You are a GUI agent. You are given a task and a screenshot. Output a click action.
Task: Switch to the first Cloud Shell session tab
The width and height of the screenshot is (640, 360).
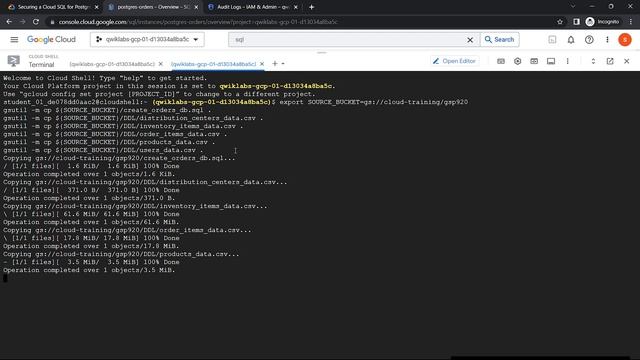point(112,64)
